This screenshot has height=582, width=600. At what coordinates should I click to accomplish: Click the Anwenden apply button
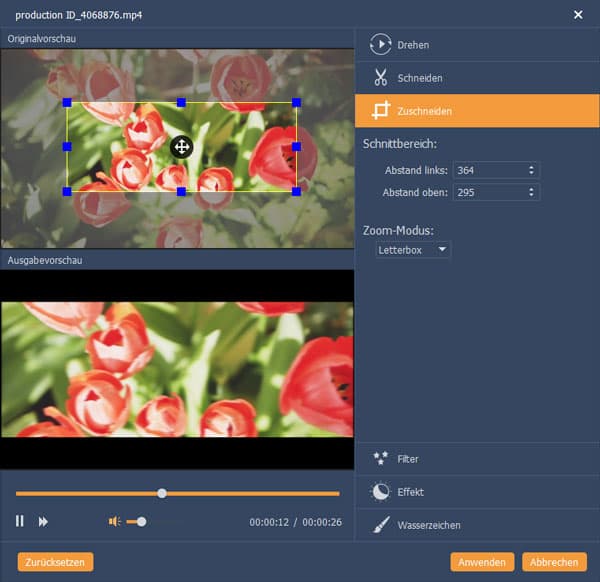coord(482,562)
